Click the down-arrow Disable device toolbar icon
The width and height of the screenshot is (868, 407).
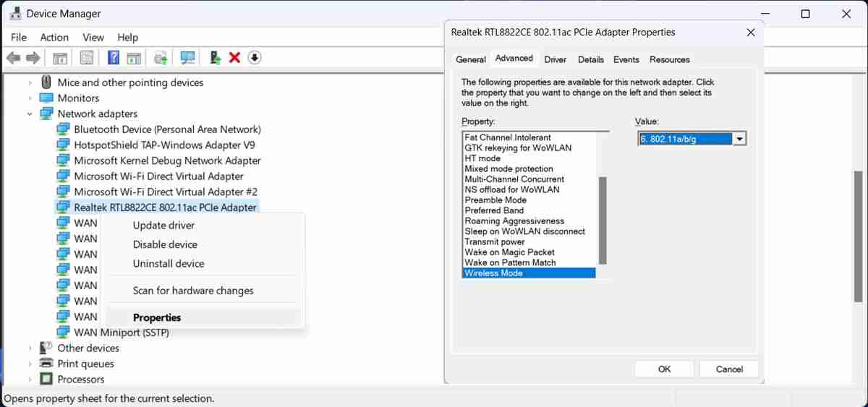pyautogui.click(x=254, y=58)
